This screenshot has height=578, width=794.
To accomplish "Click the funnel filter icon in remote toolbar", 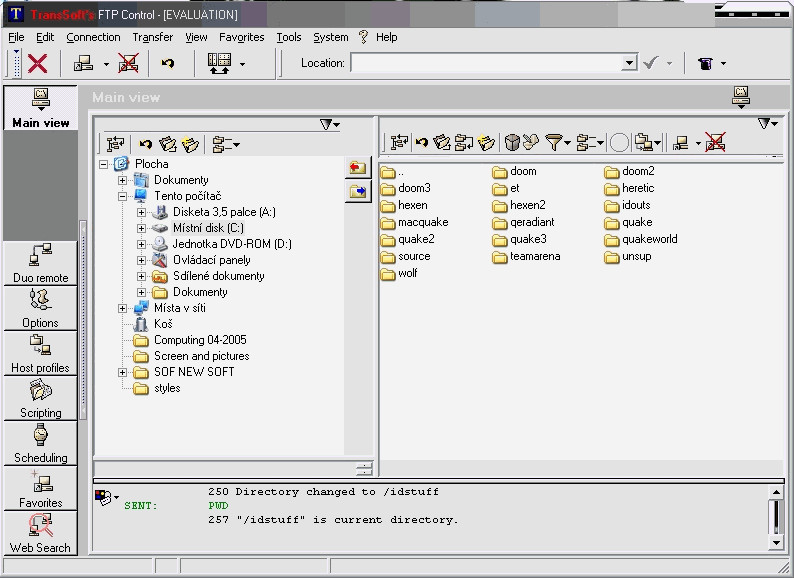I will click(553, 142).
